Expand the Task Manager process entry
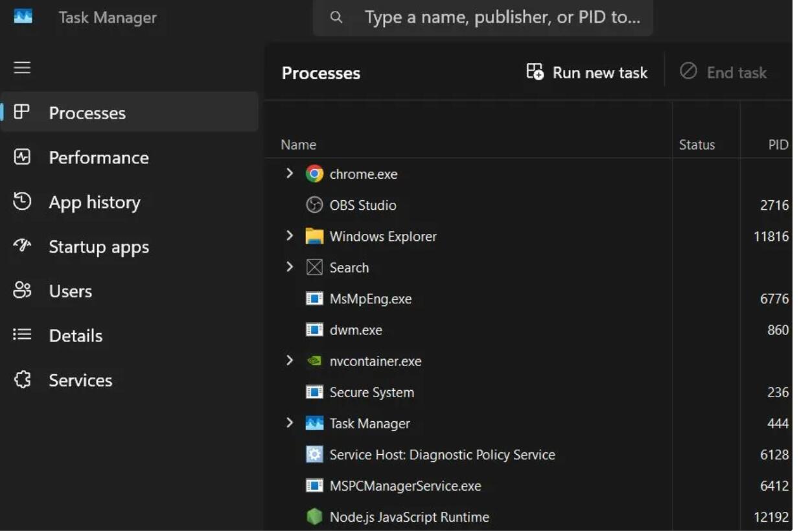The image size is (799, 532). click(x=290, y=423)
